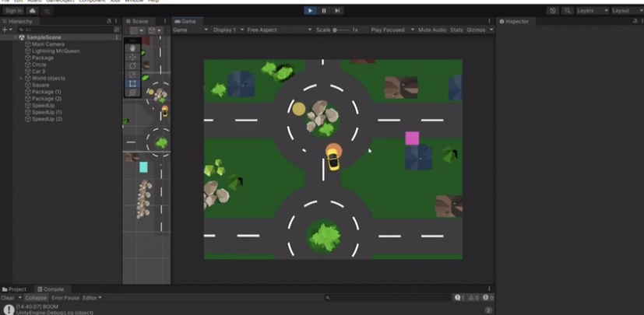Toggle Gizmos in Game view
The height and width of the screenshot is (315, 644).
[476, 30]
